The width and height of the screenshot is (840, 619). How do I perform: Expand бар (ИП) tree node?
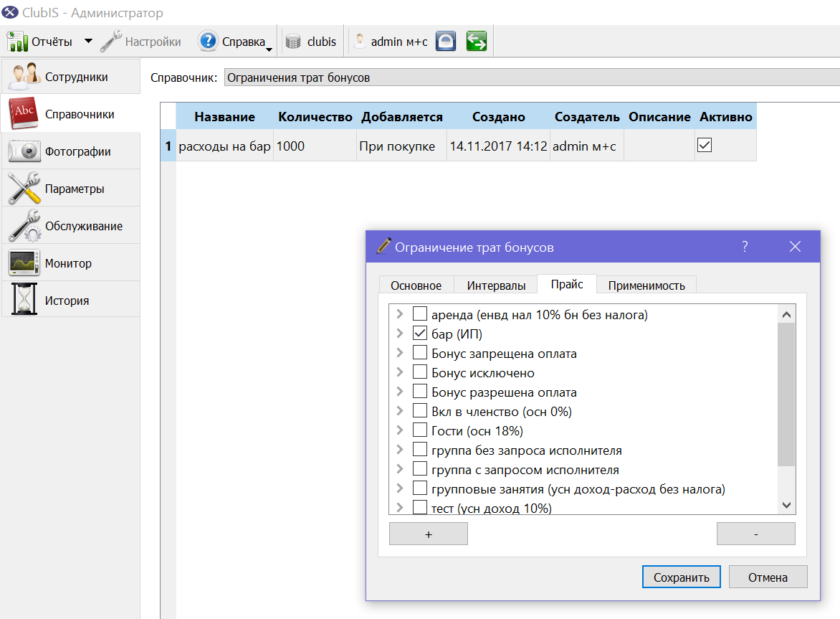click(400, 333)
